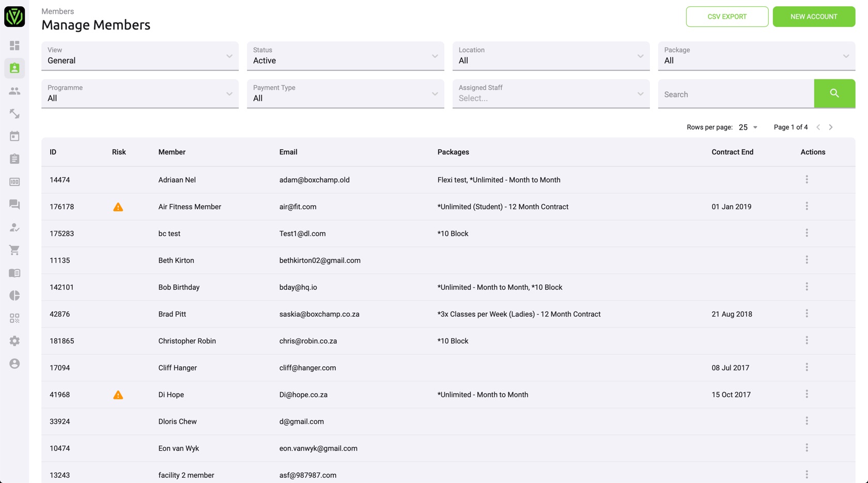The height and width of the screenshot is (483, 868).
Task: Click the NEW ACCOUNT button
Action: coord(813,17)
